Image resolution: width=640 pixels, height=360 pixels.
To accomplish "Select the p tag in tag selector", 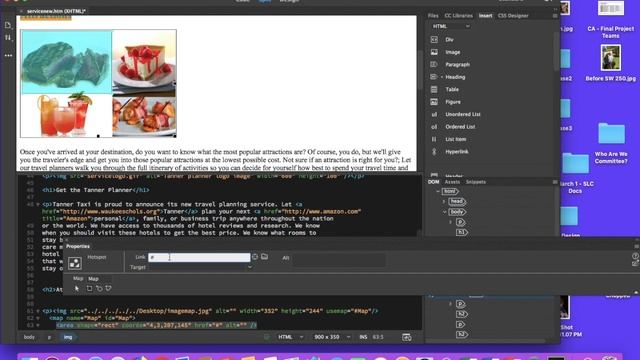I will (x=49, y=337).
